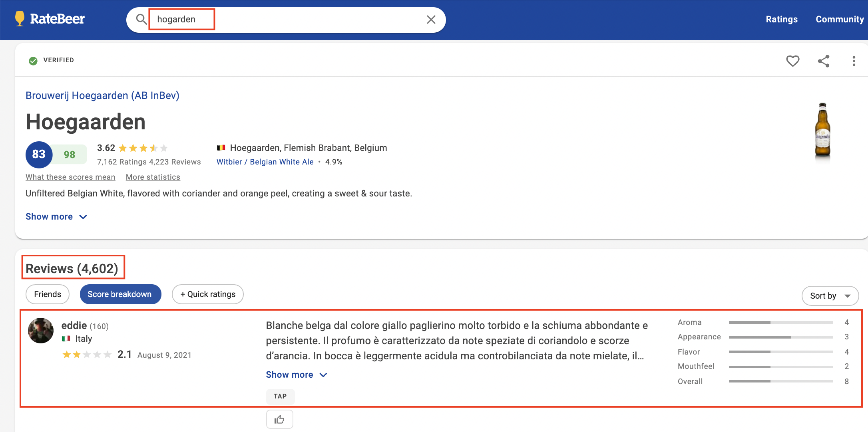868x432 pixels.
Task: Clear the search field with X icon
Action: [x=431, y=20]
